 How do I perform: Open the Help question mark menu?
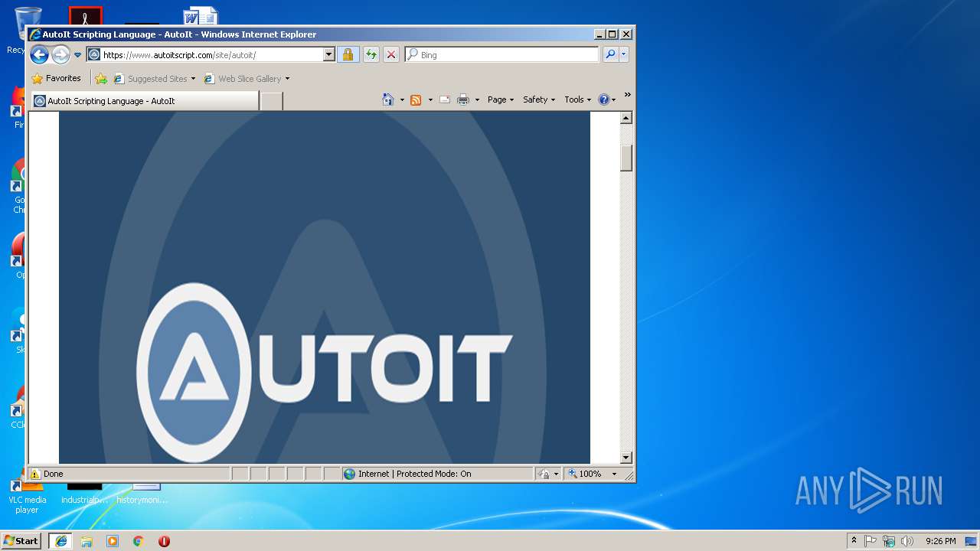[x=606, y=99]
